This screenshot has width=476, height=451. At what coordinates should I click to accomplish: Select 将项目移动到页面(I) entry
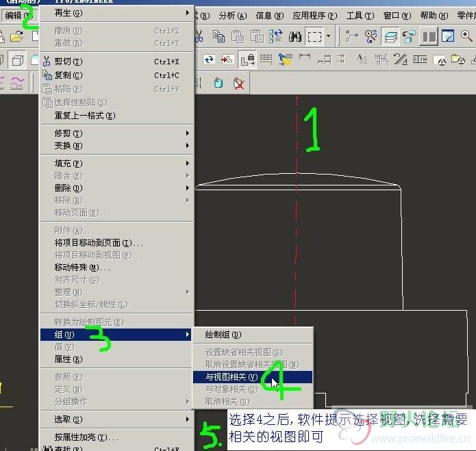click(x=116, y=243)
